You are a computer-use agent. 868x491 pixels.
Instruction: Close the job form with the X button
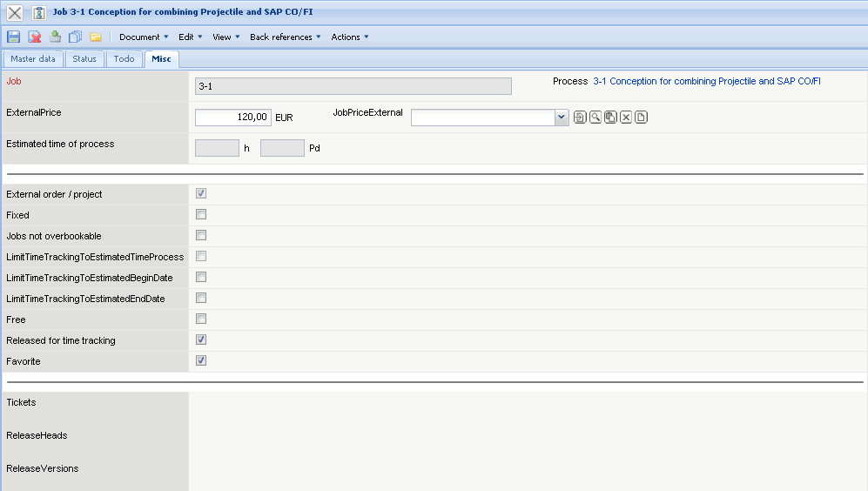pyautogui.click(x=15, y=12)
